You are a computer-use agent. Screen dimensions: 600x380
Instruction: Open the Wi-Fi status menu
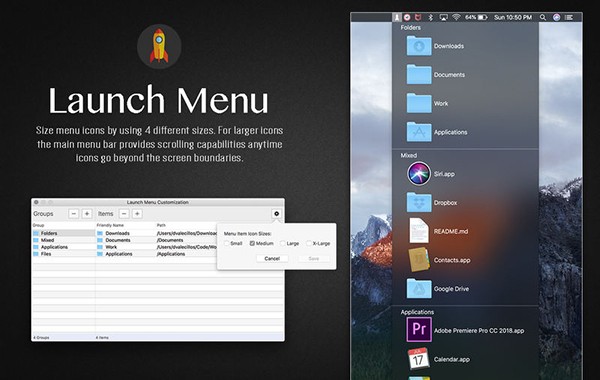[456, 17]
